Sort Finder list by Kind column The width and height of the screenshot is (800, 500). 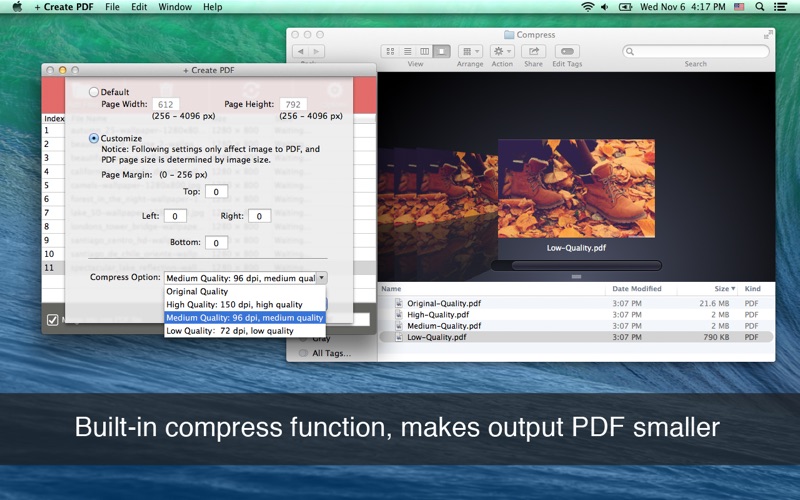[757, 289]
